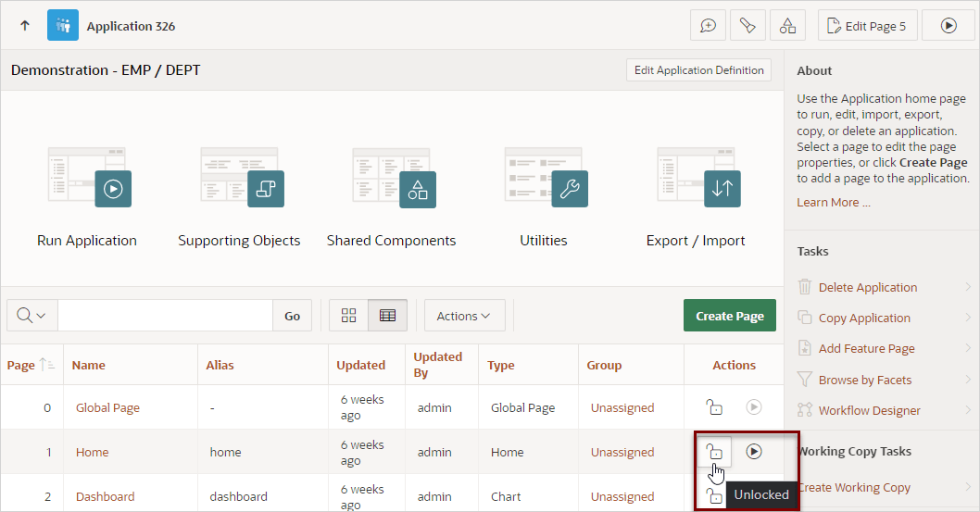The height and width of the screenshot is (512, 980).
Task: Select Delete Application task
Action: (868, 287)
